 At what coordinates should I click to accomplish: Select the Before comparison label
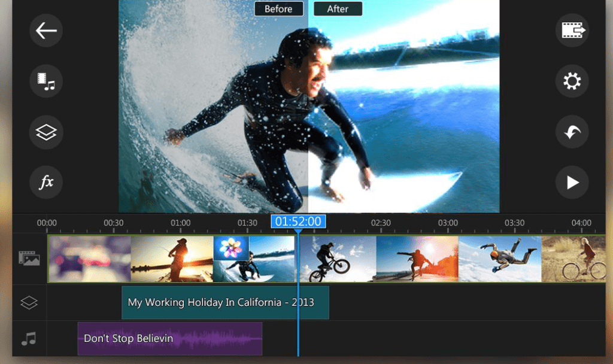278,9
